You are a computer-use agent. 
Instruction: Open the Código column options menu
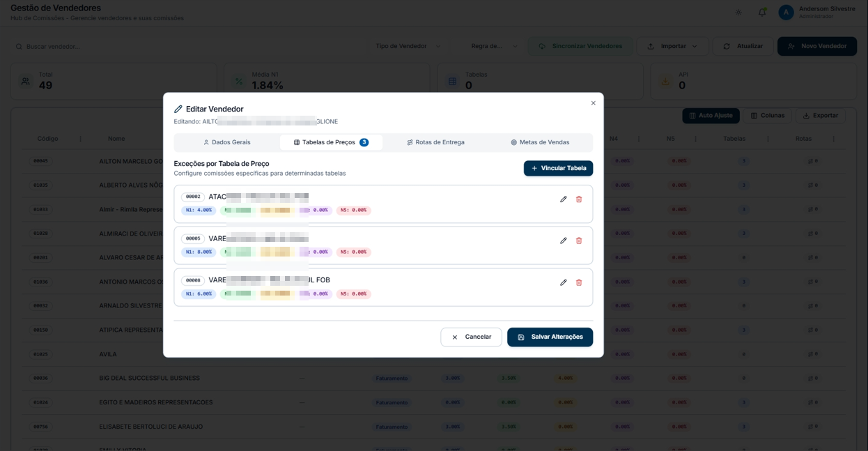tap(80, 139)
